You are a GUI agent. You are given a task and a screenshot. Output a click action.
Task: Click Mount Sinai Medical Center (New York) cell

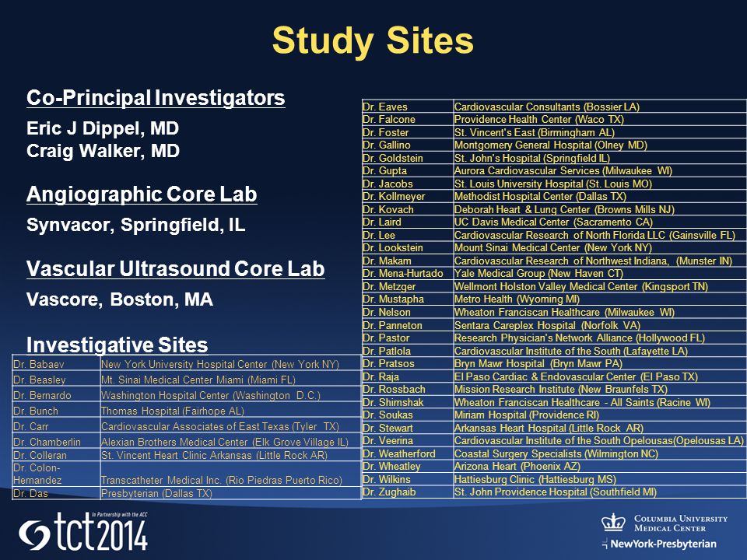(600, 248)
